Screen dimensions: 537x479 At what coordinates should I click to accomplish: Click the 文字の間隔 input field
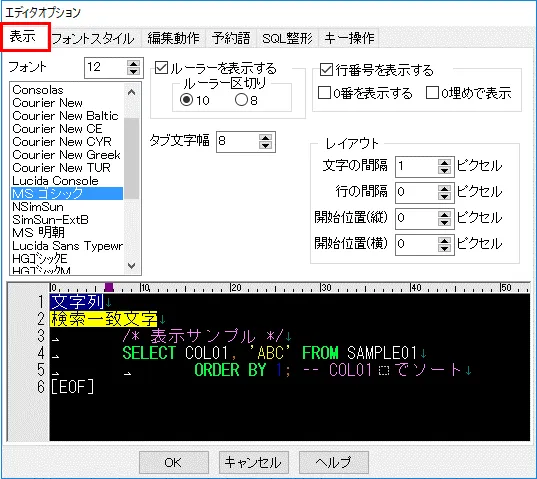pos(417,167)
